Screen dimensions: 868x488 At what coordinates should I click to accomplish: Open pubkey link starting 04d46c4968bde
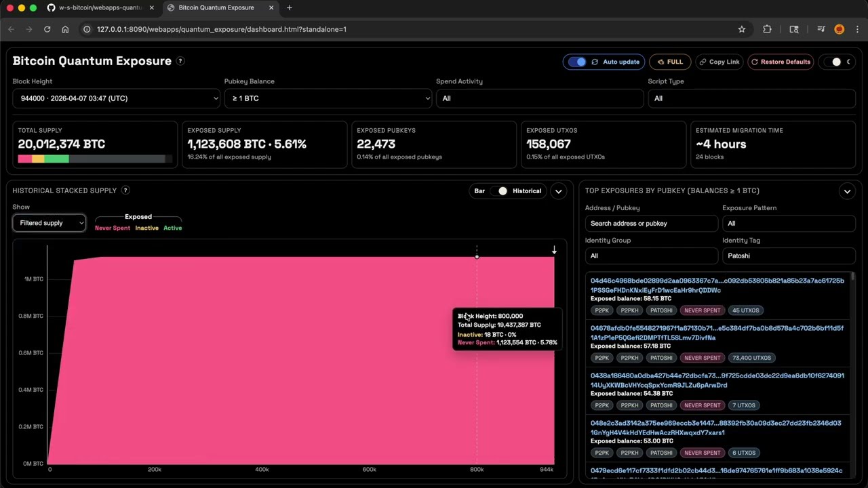click(x=717, y=281)
